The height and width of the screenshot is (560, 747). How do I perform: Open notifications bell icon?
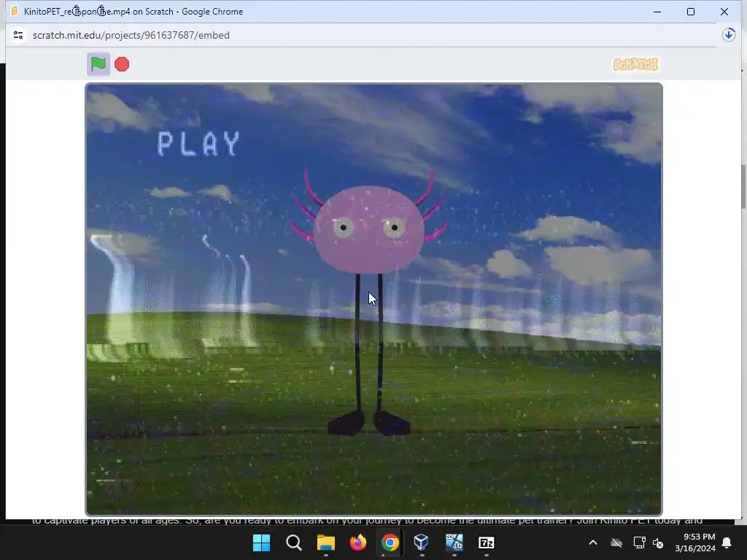[x=727, y=542]
